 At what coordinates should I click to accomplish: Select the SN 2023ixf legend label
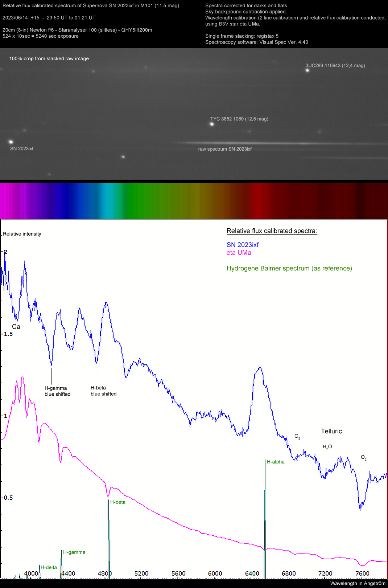point(243,245)
